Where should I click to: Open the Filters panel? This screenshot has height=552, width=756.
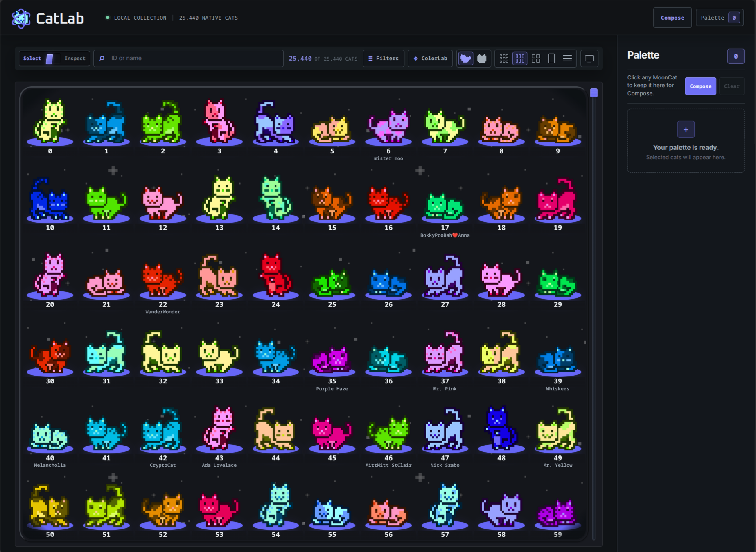click(x=384, y=59)
